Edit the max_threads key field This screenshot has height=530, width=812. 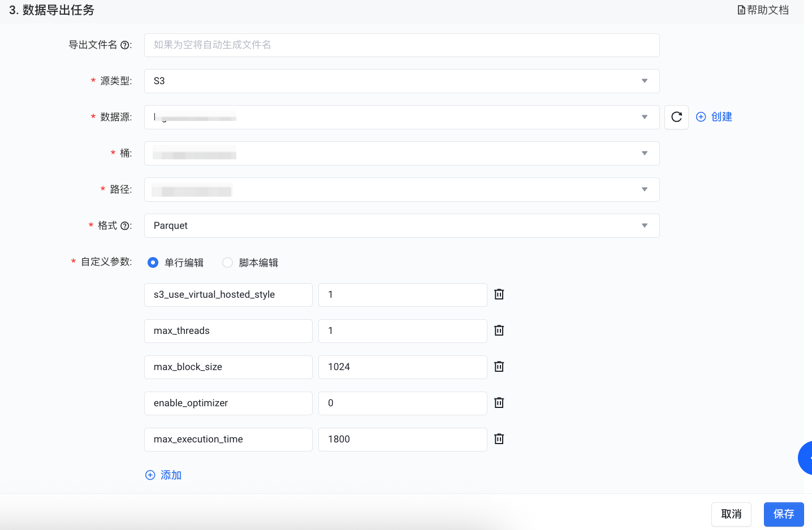pos(228,331)
